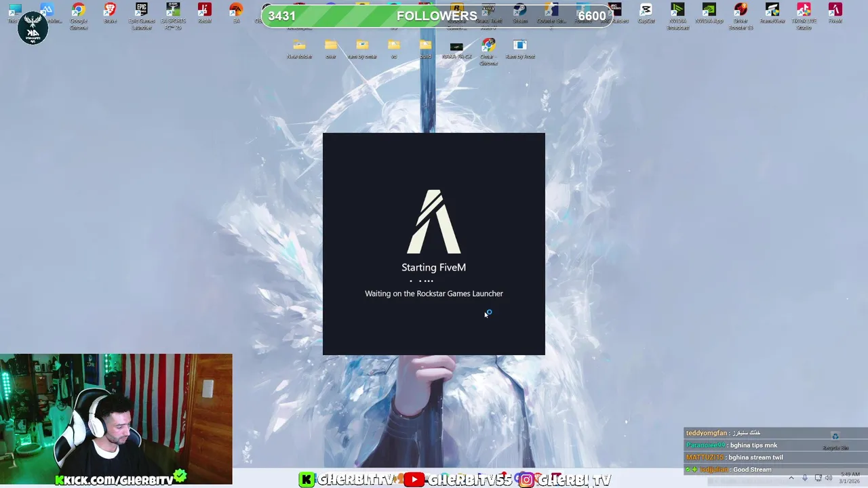868x488 pixels.
Task: Launch CapCut desktop shortcut
Action: [646, 13]
